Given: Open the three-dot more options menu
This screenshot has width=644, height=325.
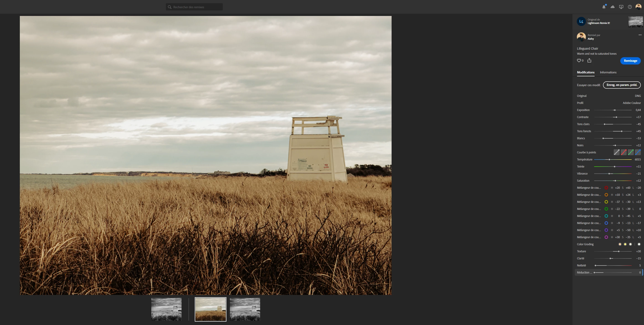Looking at the screenshot, I should 640,35.
